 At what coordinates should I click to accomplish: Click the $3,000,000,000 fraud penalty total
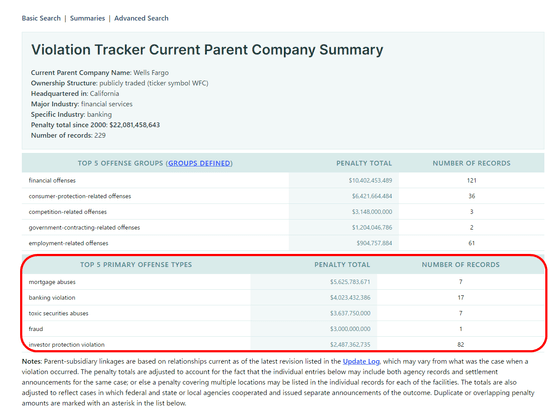pyautogui.click(x=350, y=329)
